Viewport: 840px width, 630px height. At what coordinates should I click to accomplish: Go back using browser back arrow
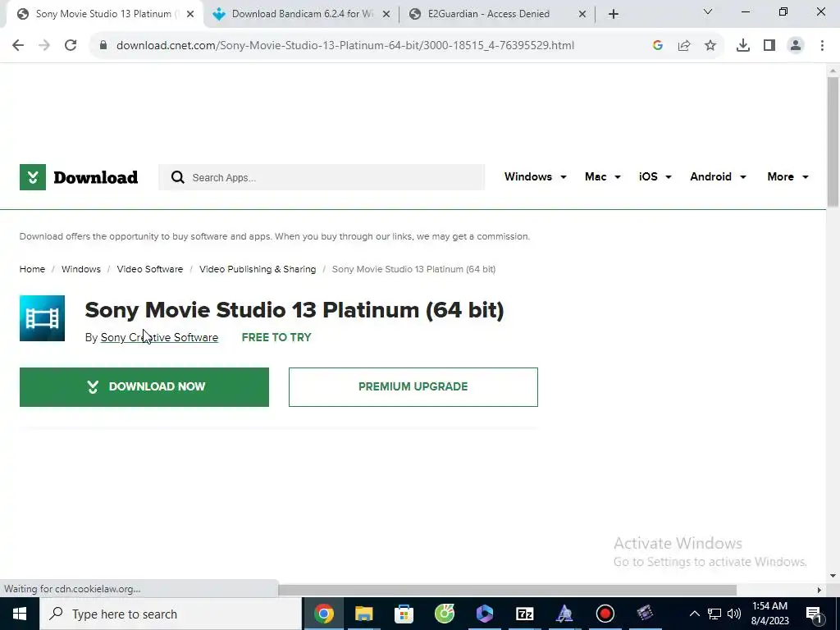(18, 46)
